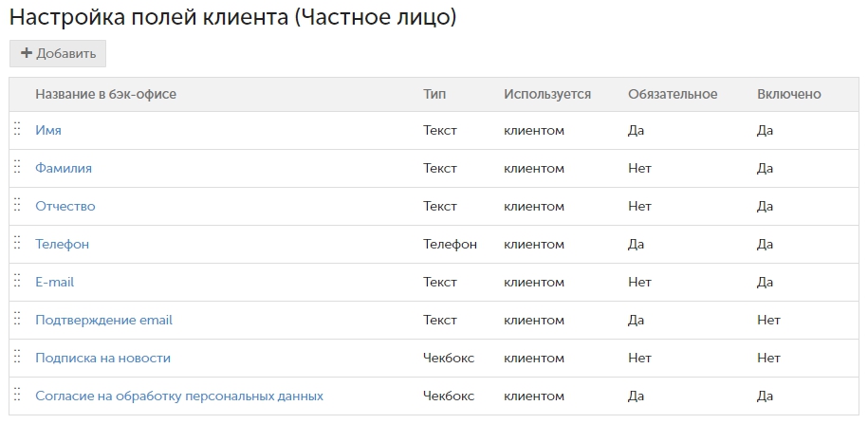Screen dimensions: 868x424
Task: Click the drag handle for E-mail row
Action: pyautogui.click(x=17, y=280)
